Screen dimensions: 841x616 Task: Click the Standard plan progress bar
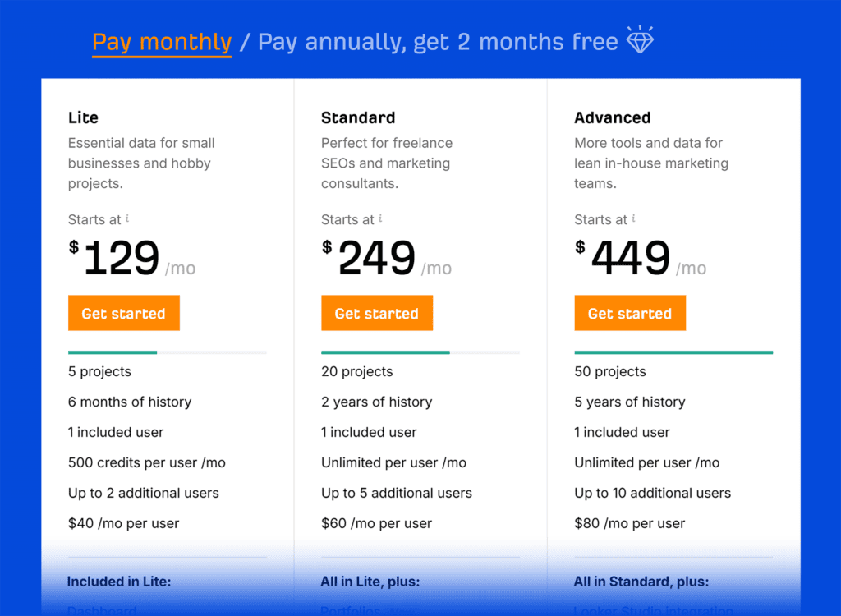coord(420,352)
